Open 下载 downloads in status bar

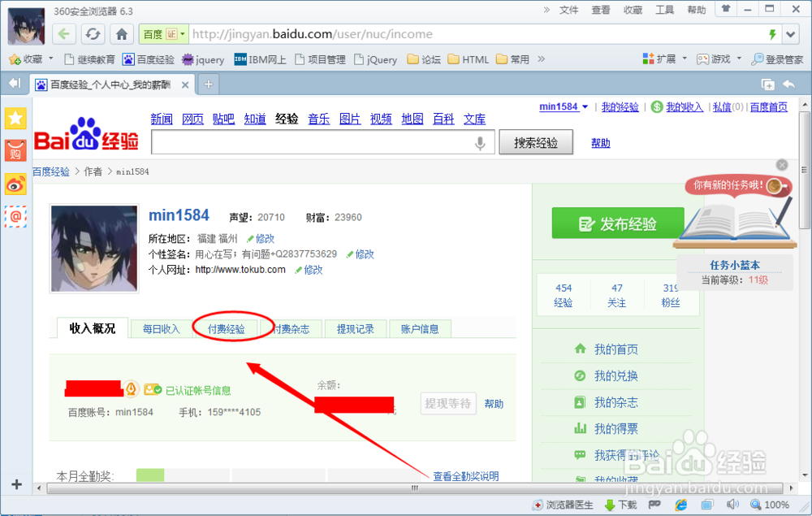click(x=621, y=505)
